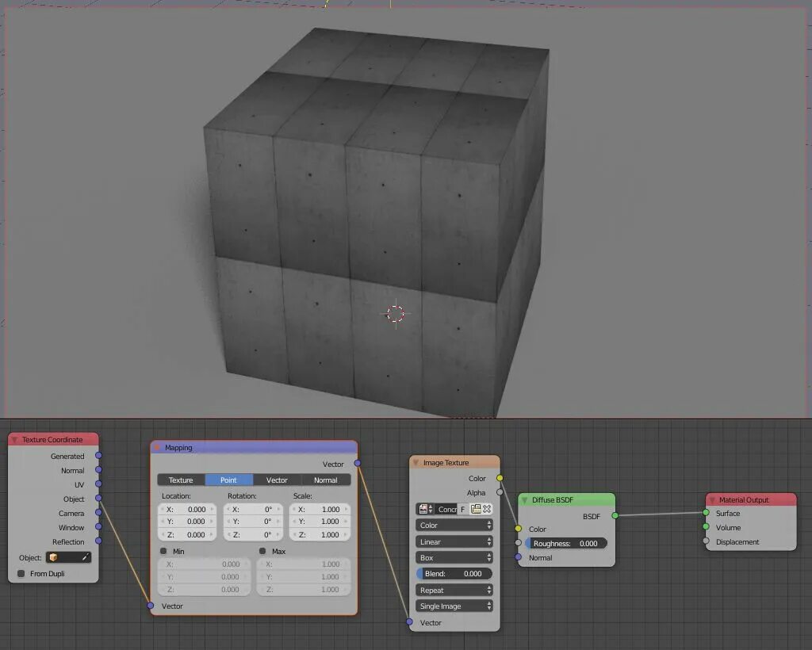Click the Object picker field
The width and height of the screenshot is (812, 650).
coord(68,557)
